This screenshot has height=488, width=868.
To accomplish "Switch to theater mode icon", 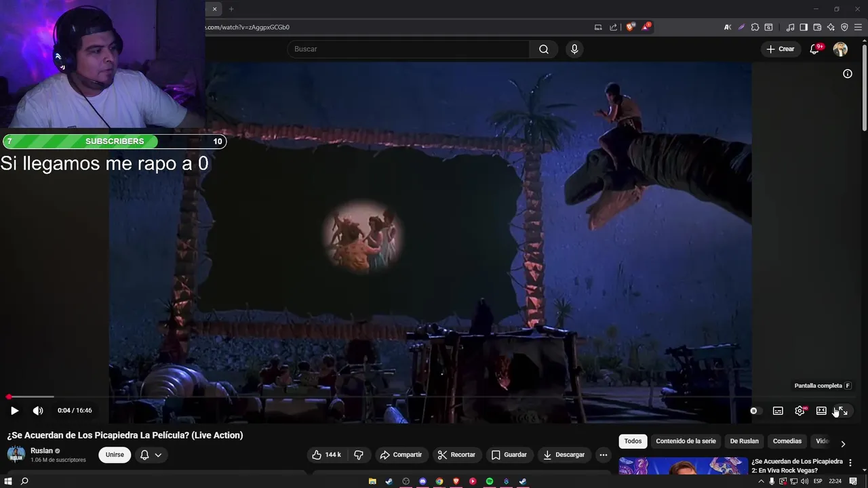I will [x=821, y=411].
